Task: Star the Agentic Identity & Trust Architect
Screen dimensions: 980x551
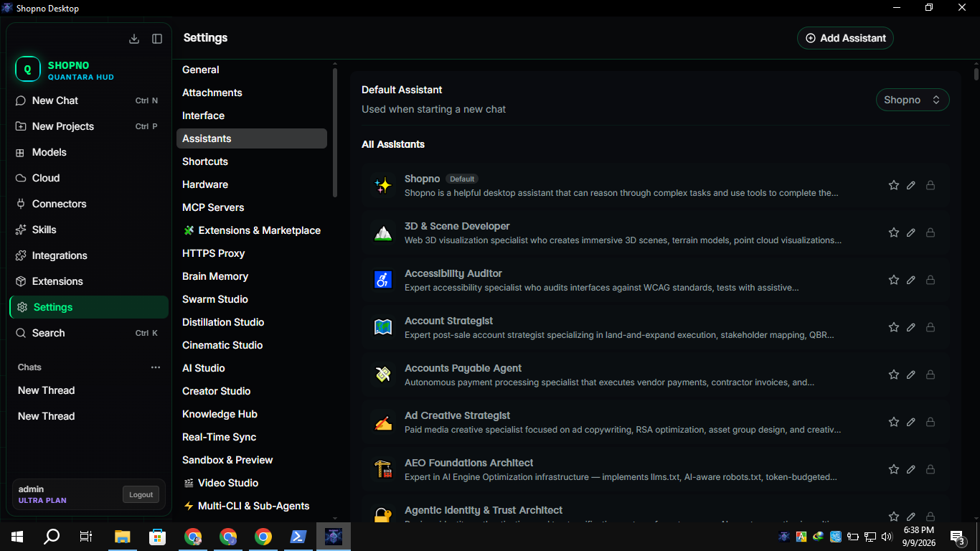Action: coord(894,517)
